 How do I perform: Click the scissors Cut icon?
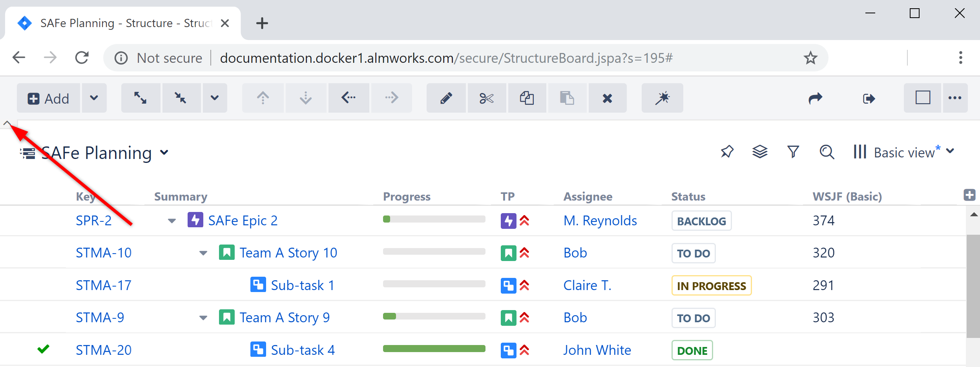point(486,98)
